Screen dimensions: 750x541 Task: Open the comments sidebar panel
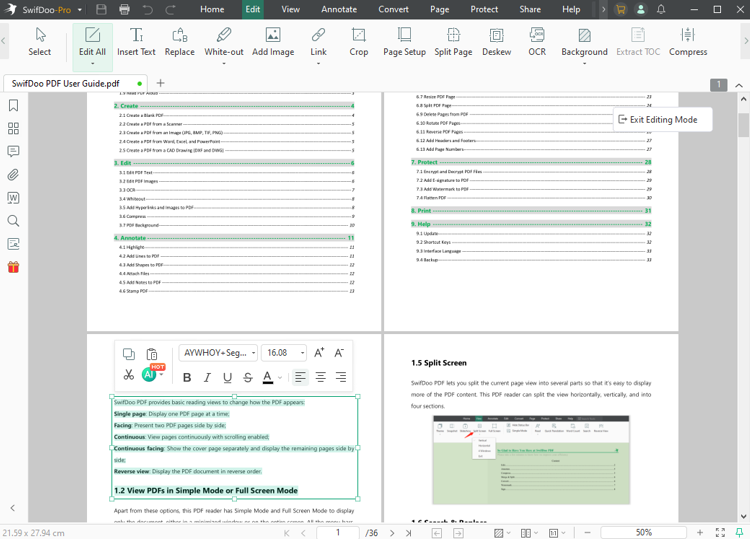tap(13, 151)
